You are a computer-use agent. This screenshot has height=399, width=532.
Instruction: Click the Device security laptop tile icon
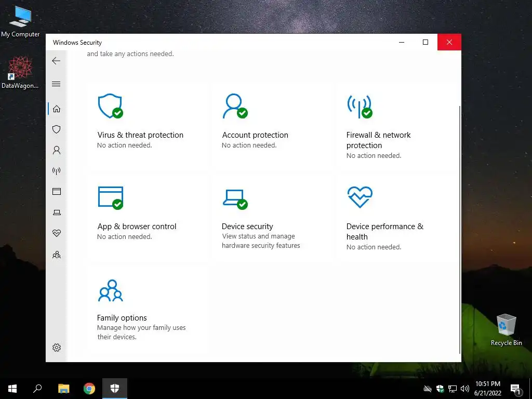pos(235,199)
